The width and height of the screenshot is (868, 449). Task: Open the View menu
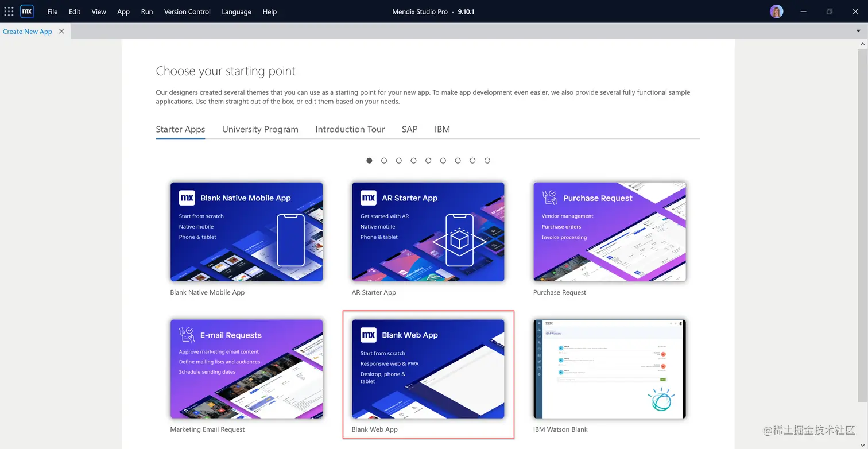point(99,11)
